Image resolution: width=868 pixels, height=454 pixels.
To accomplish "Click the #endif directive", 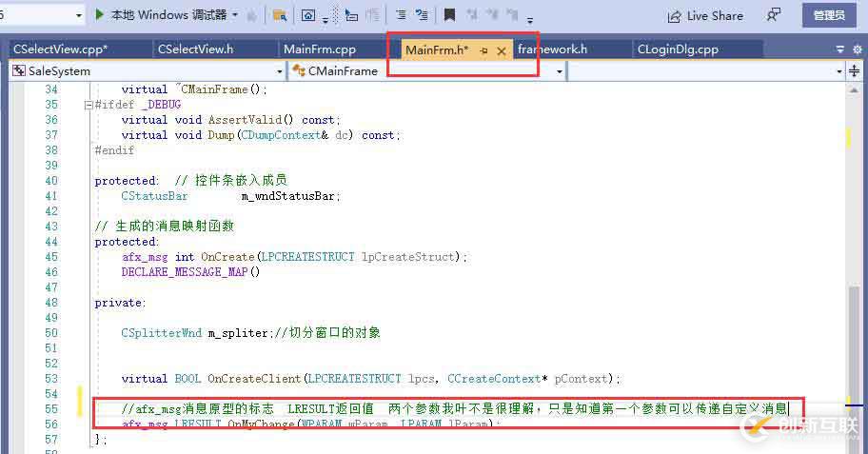I will point(114,150).
